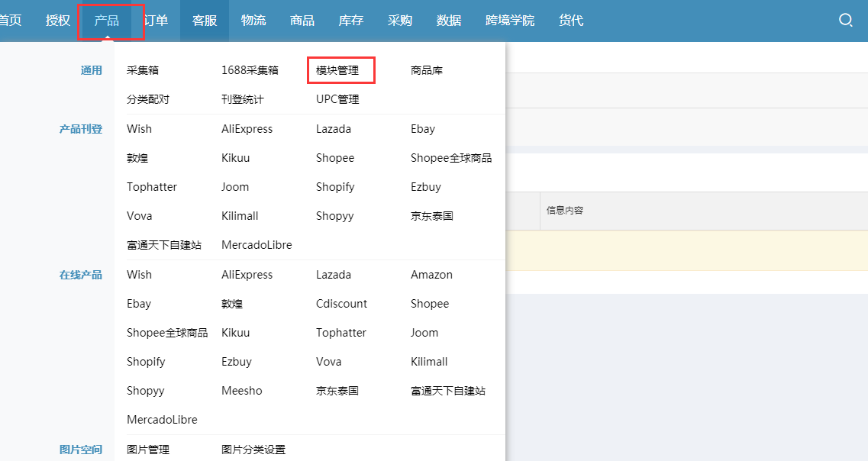This screenshot has width=868, height=461.
Task: Open MercadoLibre in the 产品刊登 section
Action: [257, 245]
